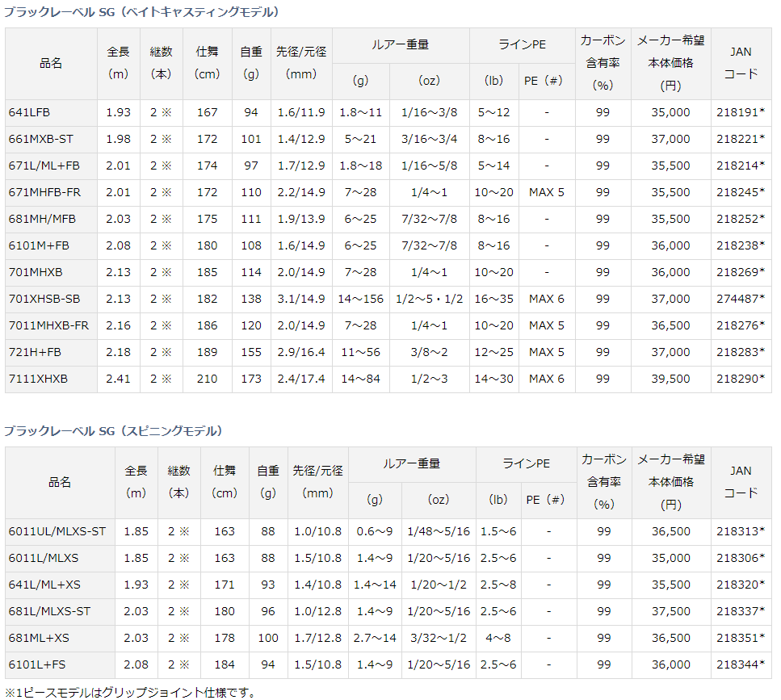Click JAN code 274487* cell
Image resolution: width=781 pixels, height=700 pixels.
(x=740, y=299)
